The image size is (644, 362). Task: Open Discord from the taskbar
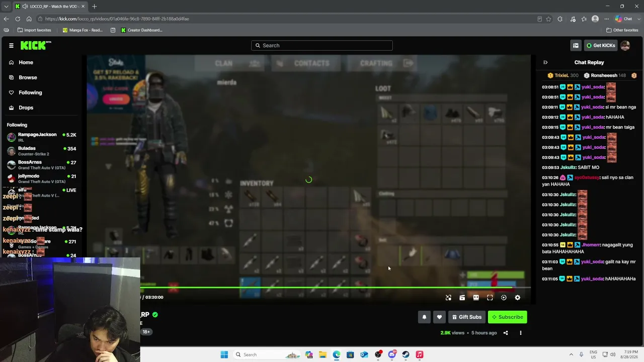pos(392,354)
